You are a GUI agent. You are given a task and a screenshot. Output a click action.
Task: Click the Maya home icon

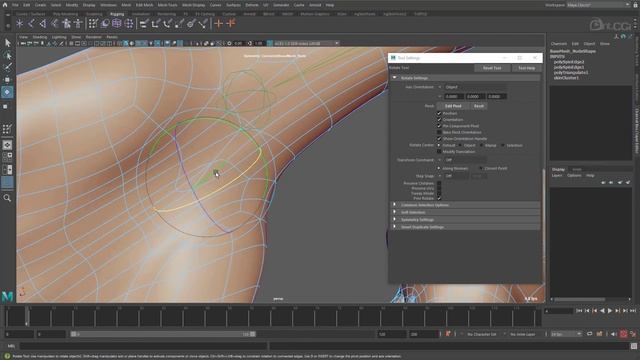pos(4,5)
